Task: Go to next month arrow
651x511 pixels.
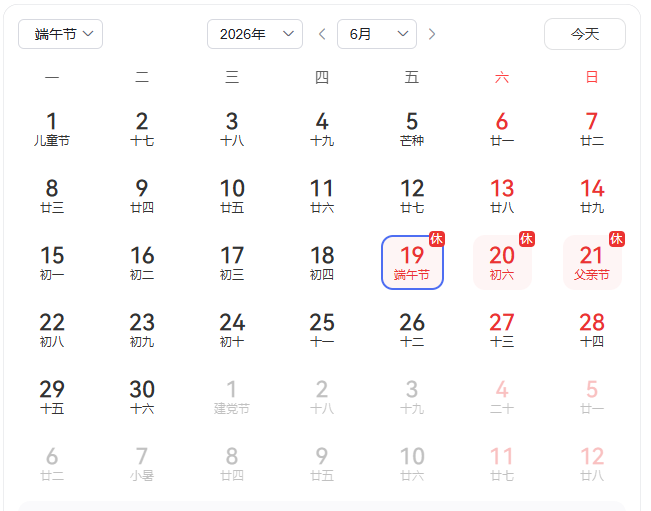Action: [432, 34]
